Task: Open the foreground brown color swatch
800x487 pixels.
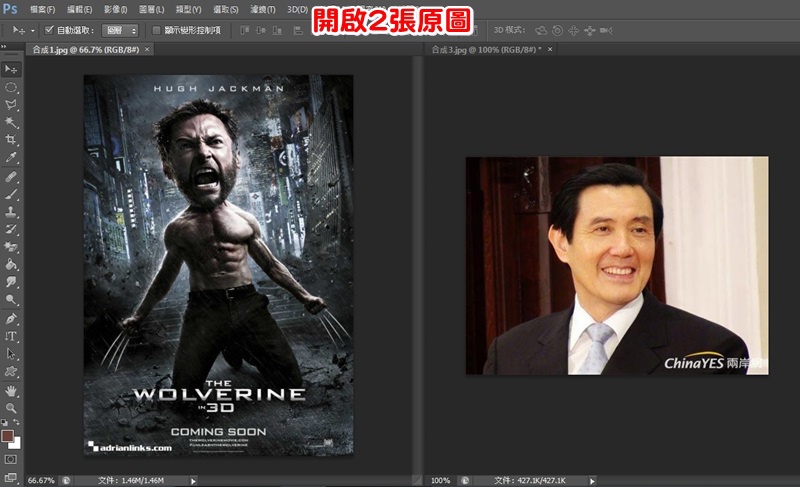Action: point(7,436)
